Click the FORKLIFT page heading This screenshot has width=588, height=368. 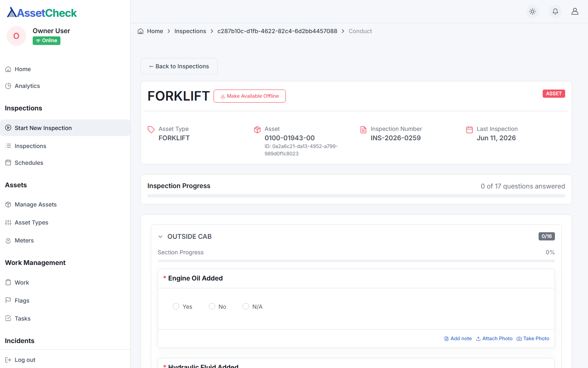178,96
